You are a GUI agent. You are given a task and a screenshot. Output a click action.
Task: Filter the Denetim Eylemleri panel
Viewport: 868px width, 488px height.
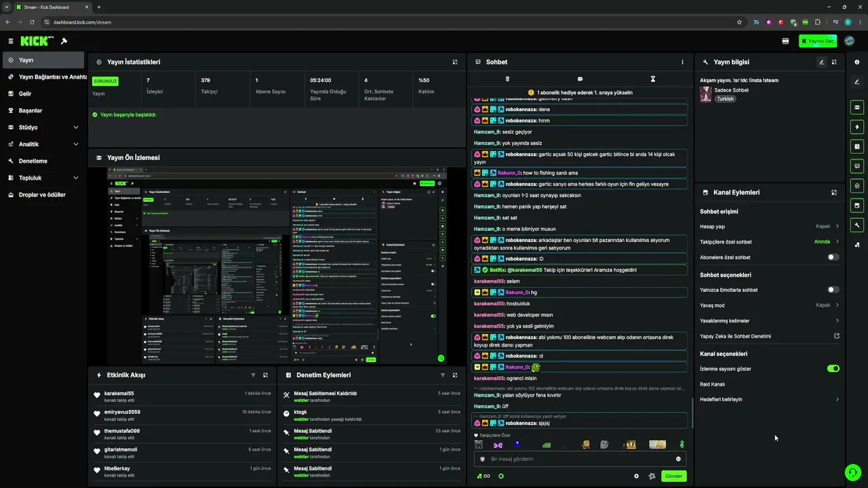click(x=443, y=375)
